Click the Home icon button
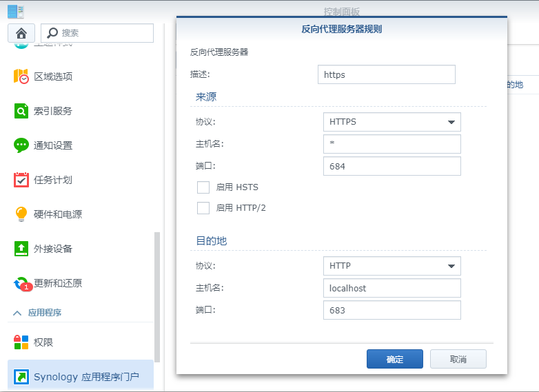The width and height of the screenshot is (539, 392). pos(21,33)
